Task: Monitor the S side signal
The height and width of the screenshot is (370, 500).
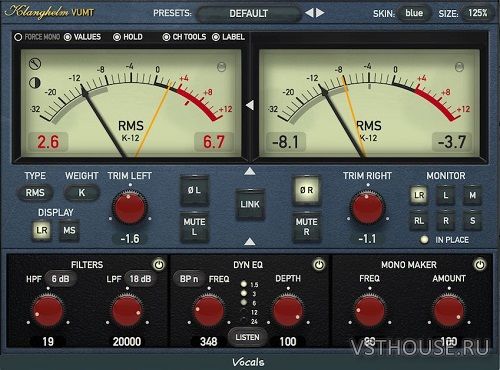Action: [472, 221]
